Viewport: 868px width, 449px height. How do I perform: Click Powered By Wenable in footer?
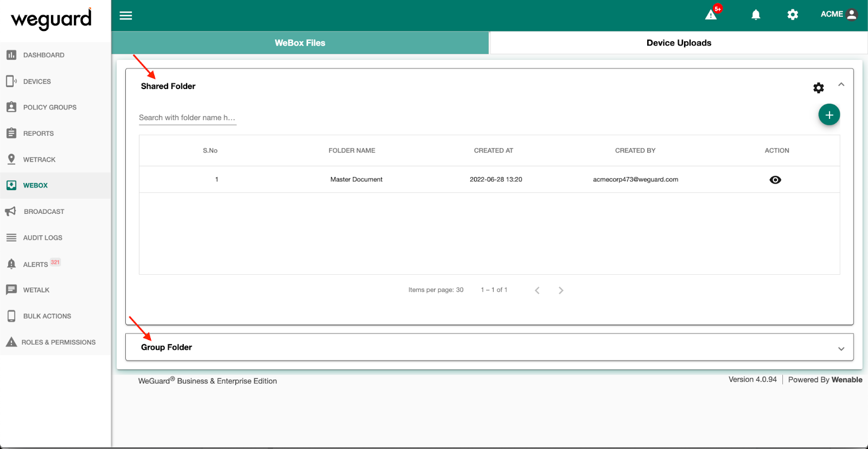825,380
